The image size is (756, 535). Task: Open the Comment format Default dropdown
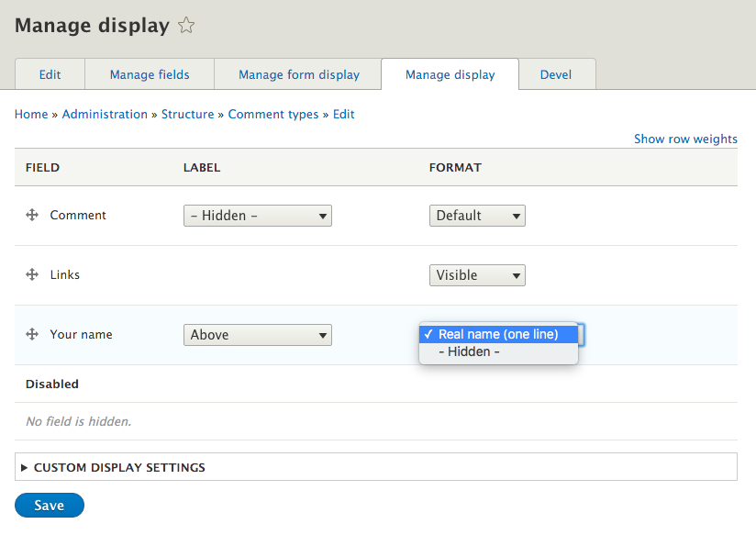click(477, 216)
